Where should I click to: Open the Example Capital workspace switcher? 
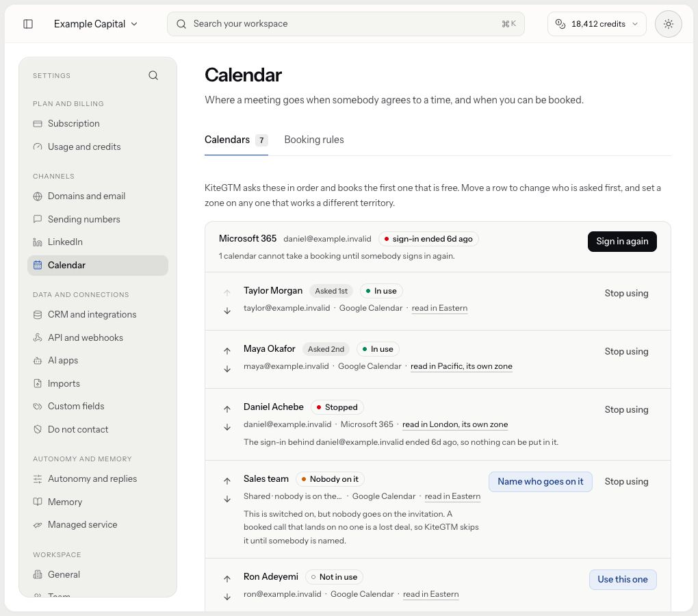tap(96, 24)
